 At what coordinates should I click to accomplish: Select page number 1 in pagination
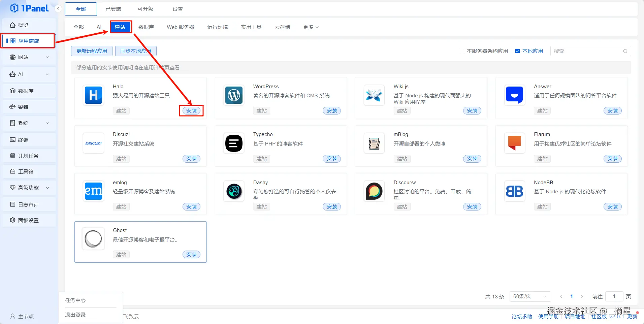coord(572,296)
